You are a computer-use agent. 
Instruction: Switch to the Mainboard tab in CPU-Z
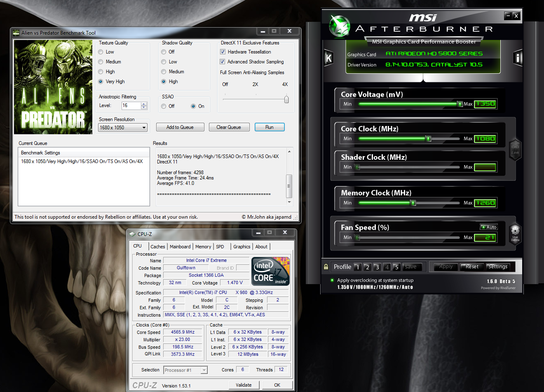point(180,247)
